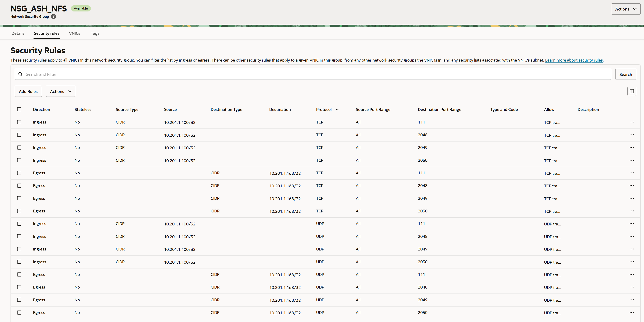Open row menu for Egress UDP 2050 rule
This screenshot has height=322, width=644.
coord(632,312)
